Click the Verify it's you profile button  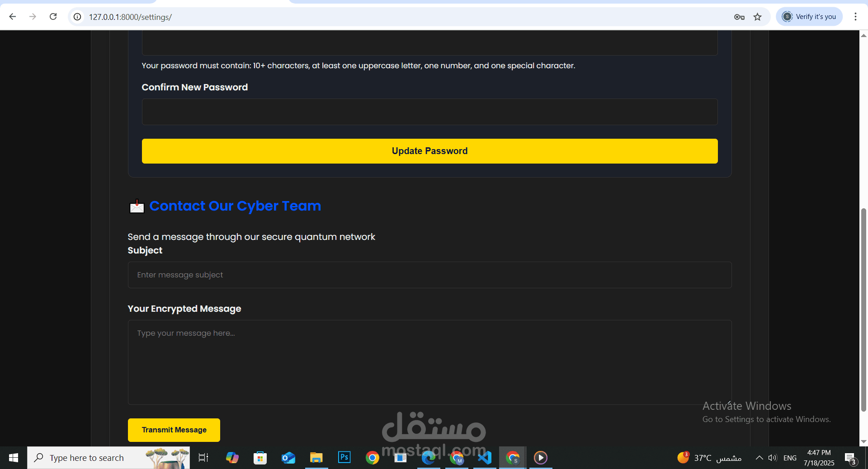point(809,17)
